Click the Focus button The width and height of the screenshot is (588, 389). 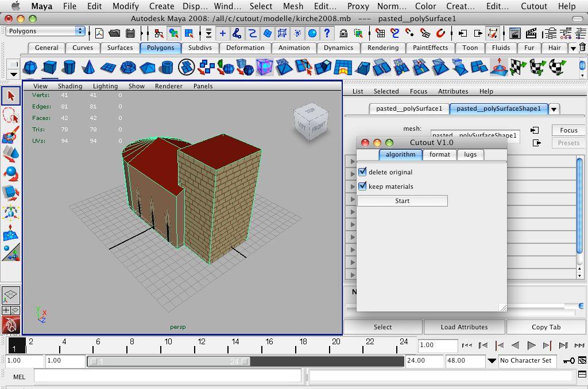pos(568,130)
